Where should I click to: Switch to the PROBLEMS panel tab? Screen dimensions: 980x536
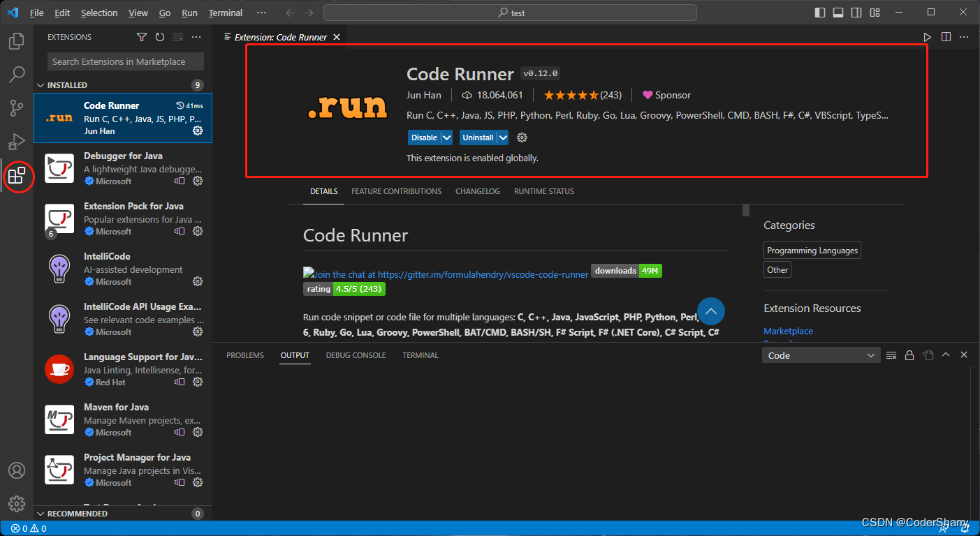[x=245, y=355]
